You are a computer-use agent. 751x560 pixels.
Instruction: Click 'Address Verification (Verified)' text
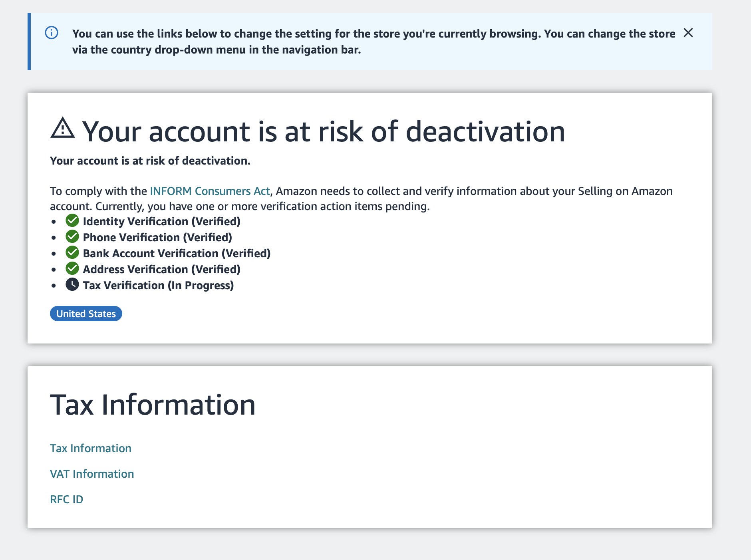pos(162,269)
